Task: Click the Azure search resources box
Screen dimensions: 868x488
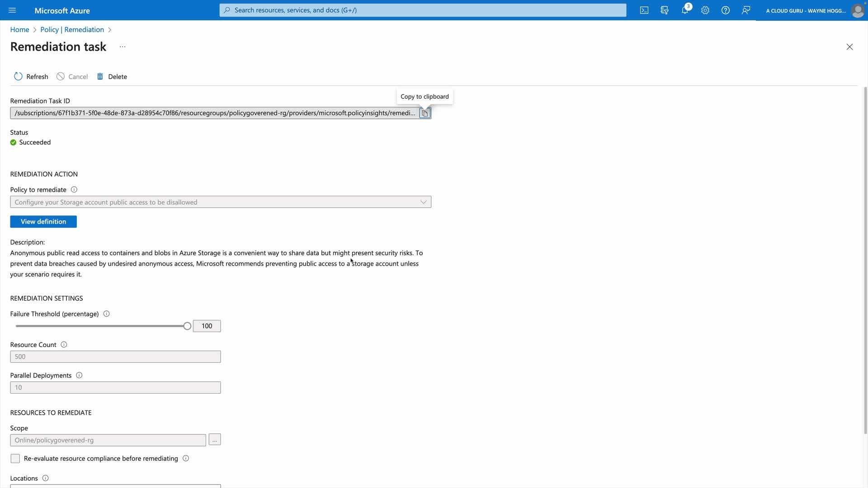Action: pyautogui.click(x=423, y=10)
